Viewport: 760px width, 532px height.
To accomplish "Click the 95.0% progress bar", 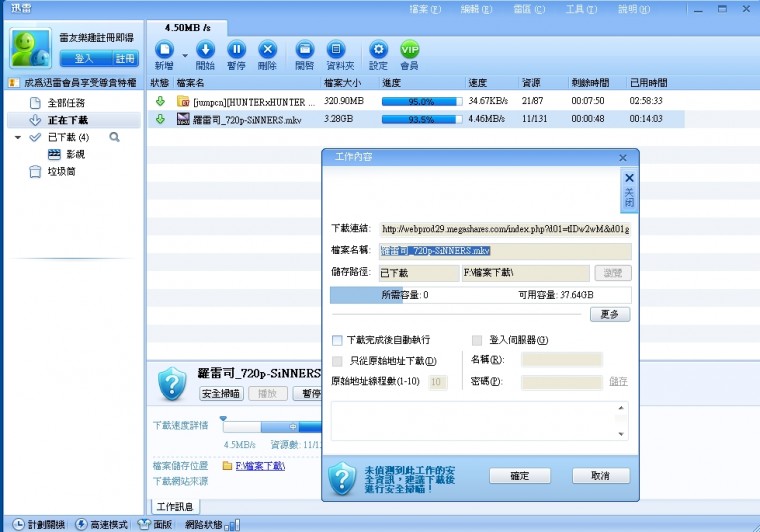I will coord(422,102).
